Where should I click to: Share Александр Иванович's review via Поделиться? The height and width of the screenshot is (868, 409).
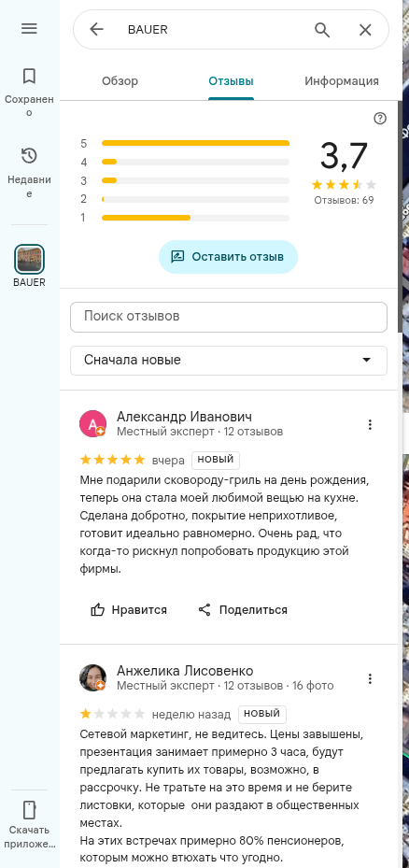[x=243, y=609]
